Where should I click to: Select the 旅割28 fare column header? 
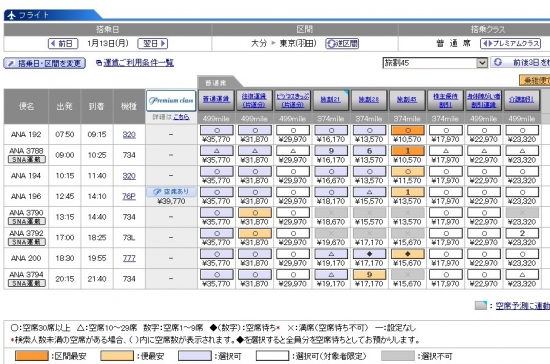point(369,100)
